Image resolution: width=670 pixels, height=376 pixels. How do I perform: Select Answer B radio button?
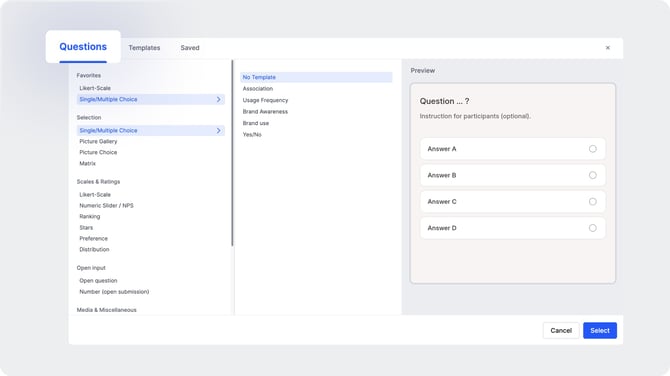[593, 175]
